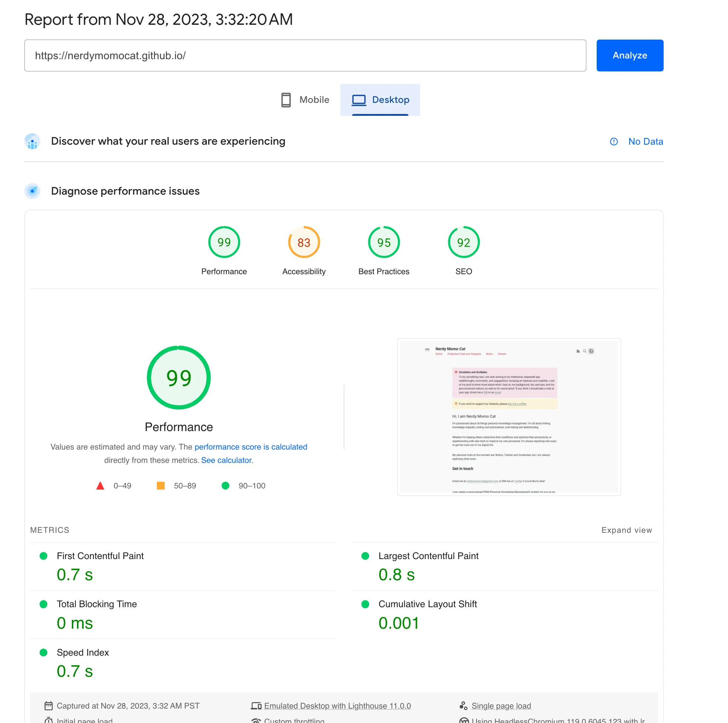This screenshot has height=723, width=728.
Task: Jump to Accessibility score 83 gauge
Action: coord(304,242)
